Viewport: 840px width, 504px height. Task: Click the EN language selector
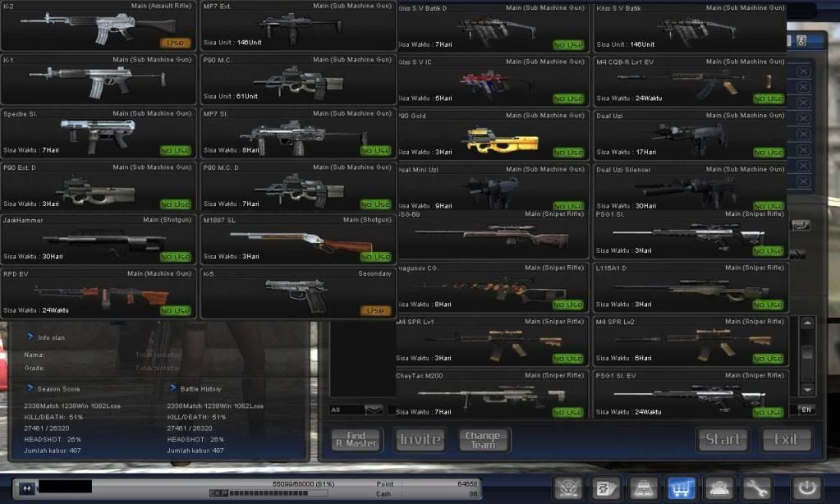click(x=806, y=410)
